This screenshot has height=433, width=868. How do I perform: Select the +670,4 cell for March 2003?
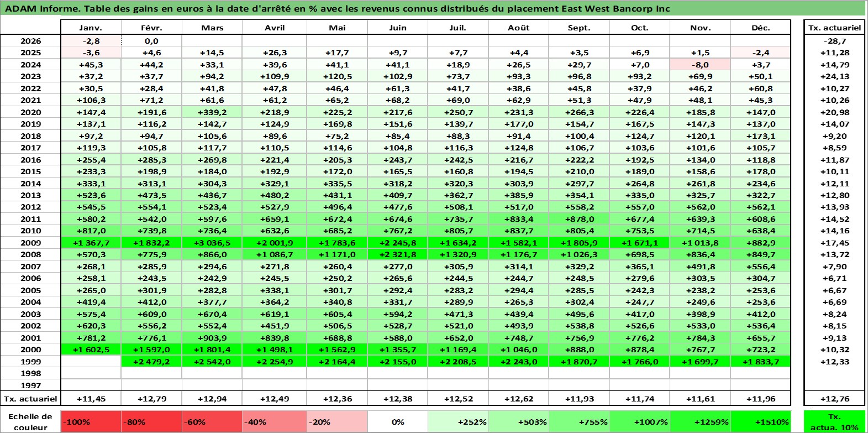212,314
